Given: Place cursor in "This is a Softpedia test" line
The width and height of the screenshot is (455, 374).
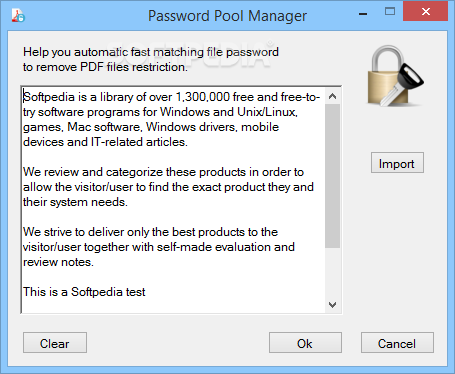Looking at the screenshot, I should pos(84,292).
